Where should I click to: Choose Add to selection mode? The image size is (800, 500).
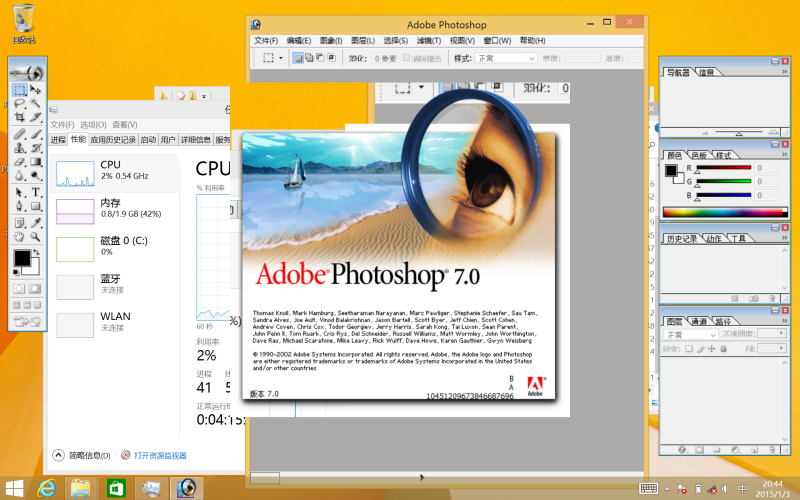[x=309, y=58]
